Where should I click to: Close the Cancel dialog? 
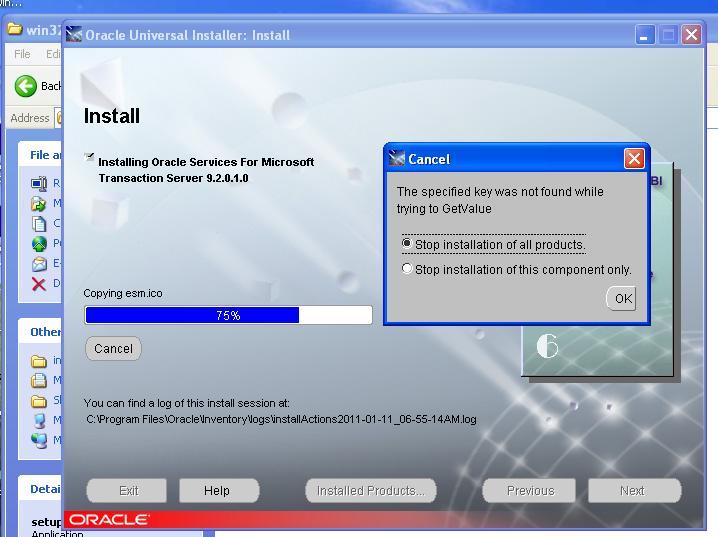point(634,159)
